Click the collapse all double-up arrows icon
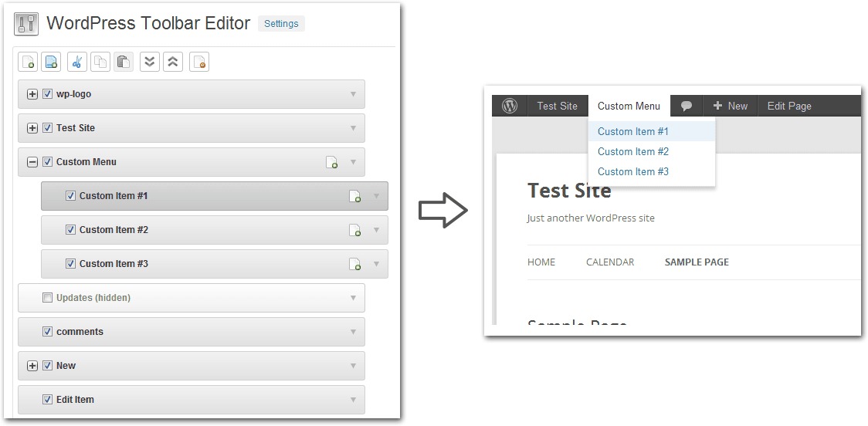 (173, 62)
